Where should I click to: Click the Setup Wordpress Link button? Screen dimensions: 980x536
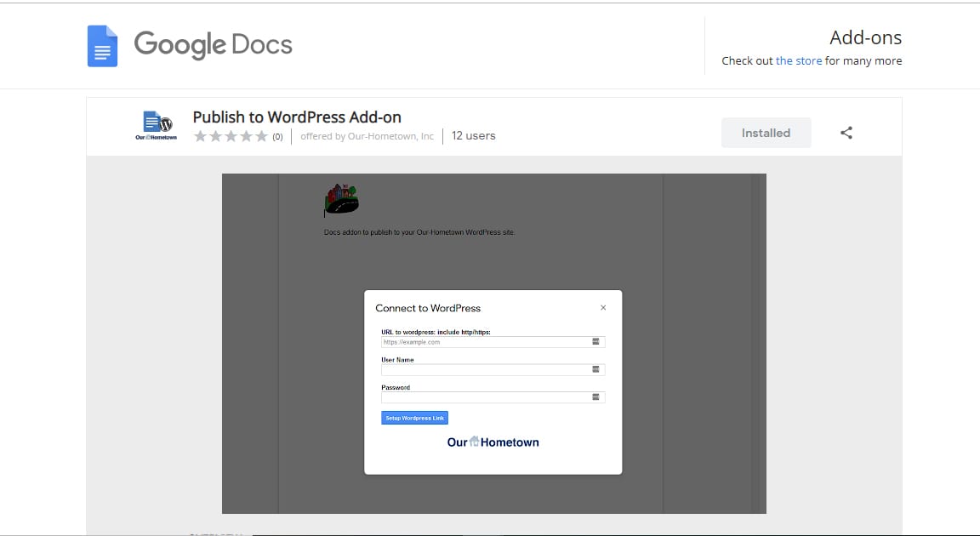tap(414, 418)
